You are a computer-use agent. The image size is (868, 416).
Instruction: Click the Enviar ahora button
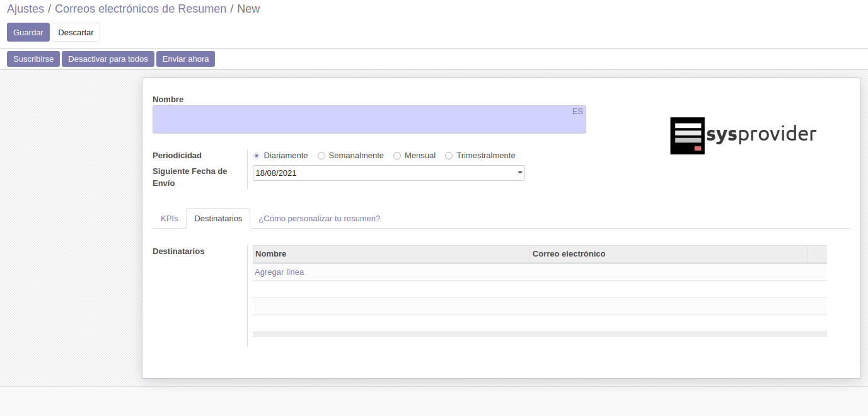click(185, 59)
